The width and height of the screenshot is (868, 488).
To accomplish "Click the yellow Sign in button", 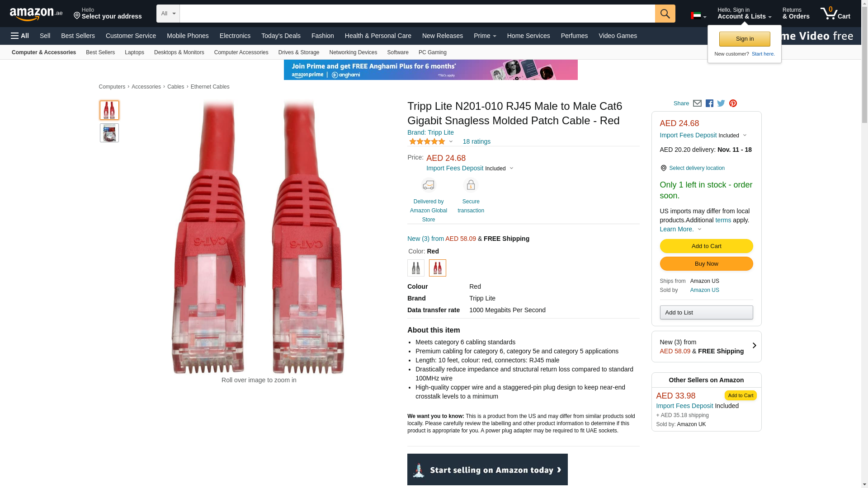I will (x=745, y=39).
